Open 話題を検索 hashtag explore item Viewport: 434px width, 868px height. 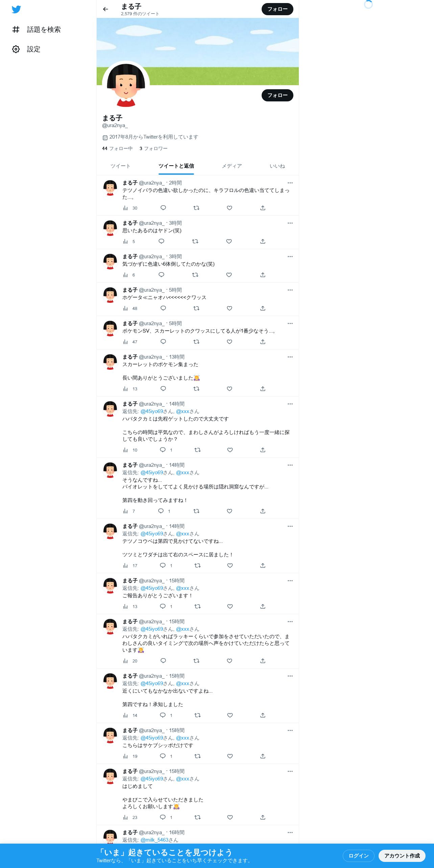click(x=36, y=29)
